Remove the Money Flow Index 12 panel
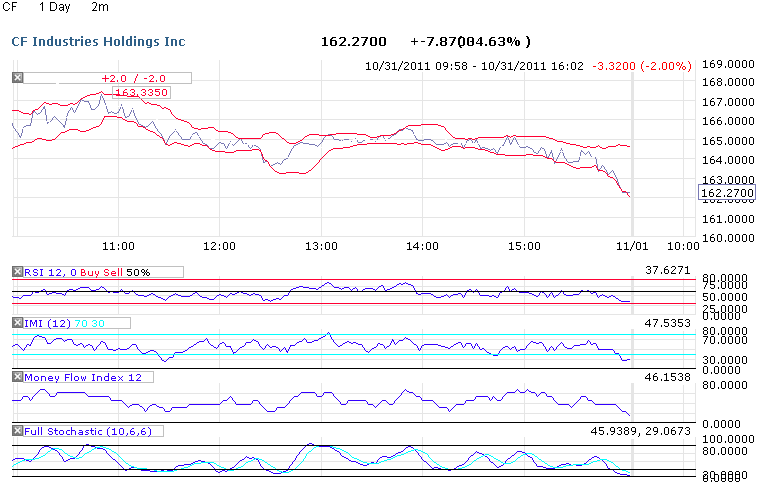 tap(18, 377)
